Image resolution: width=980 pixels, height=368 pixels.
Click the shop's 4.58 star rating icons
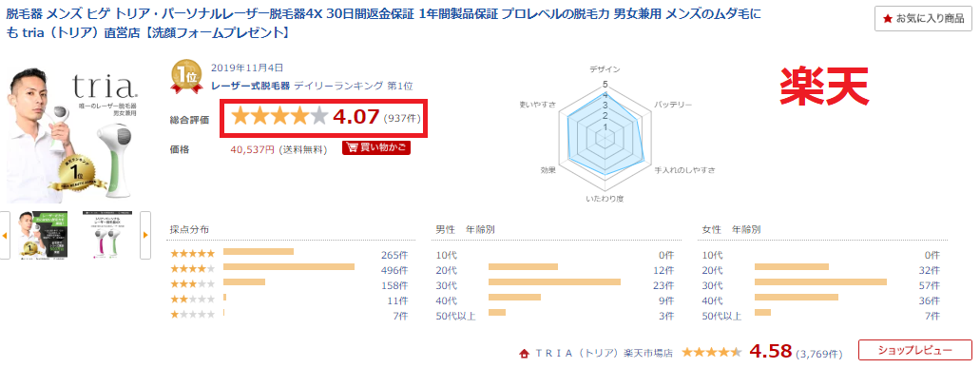tap(711, 352)
